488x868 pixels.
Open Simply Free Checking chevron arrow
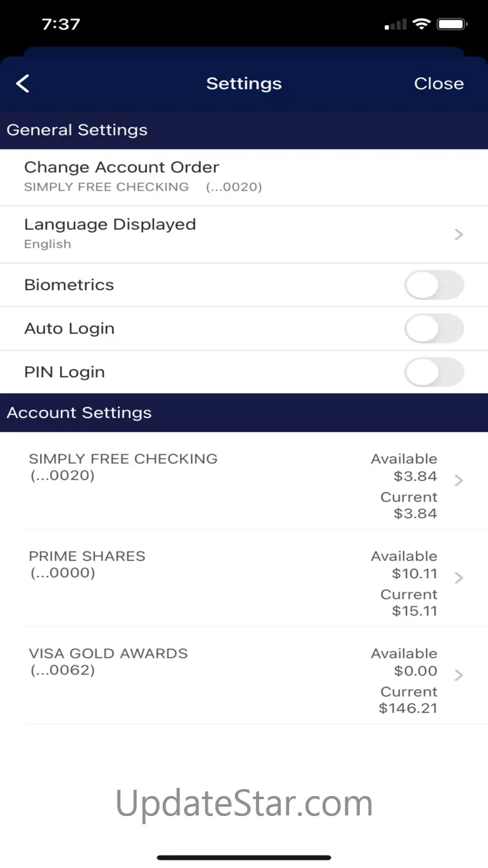click(x=459, y=481)
